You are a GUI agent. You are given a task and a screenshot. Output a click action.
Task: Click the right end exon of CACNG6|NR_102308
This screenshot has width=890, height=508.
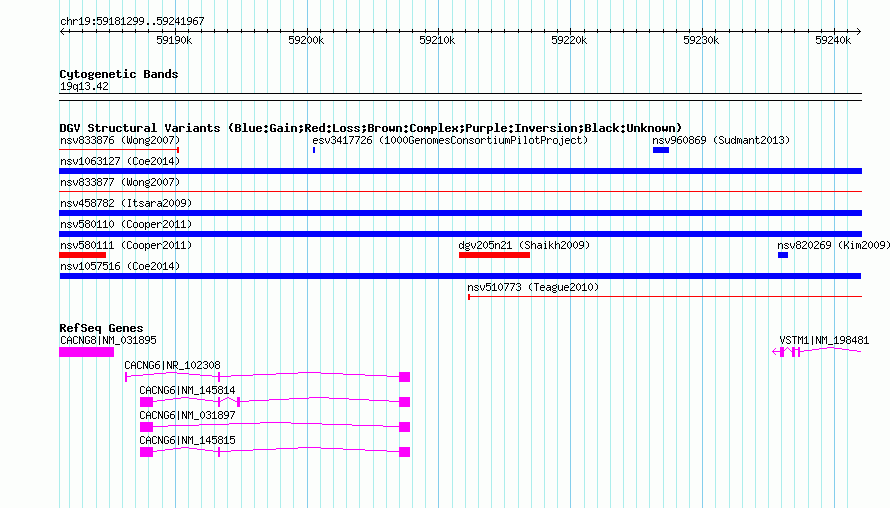[405, 377]
